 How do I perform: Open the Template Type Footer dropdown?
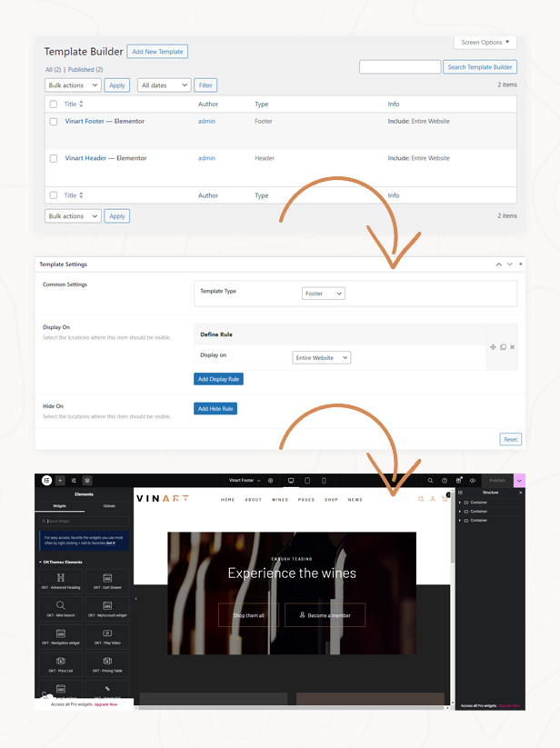324,294
